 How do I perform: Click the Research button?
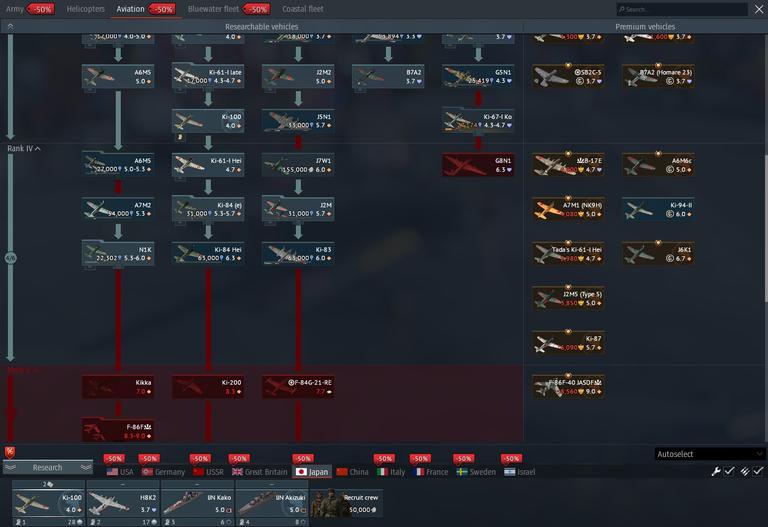48,468
